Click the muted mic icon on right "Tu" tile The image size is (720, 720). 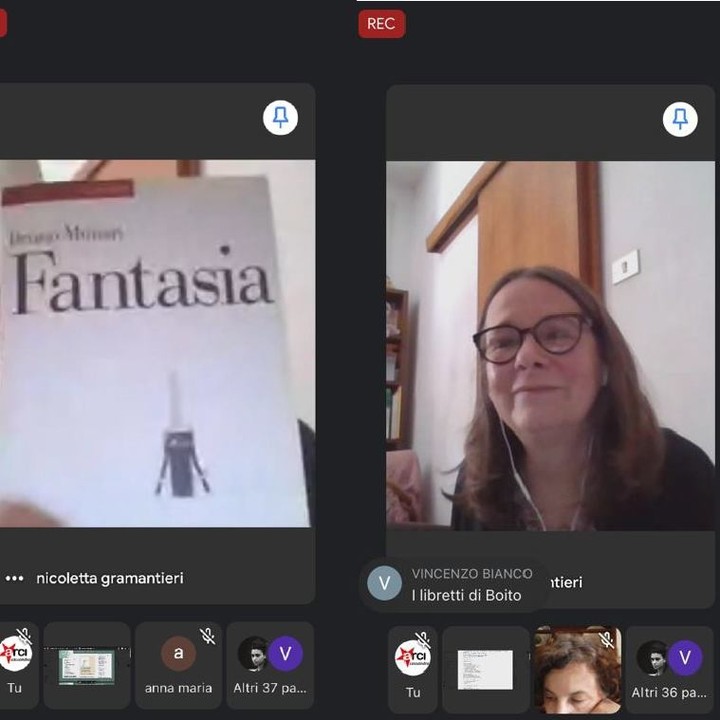(423, 640)
